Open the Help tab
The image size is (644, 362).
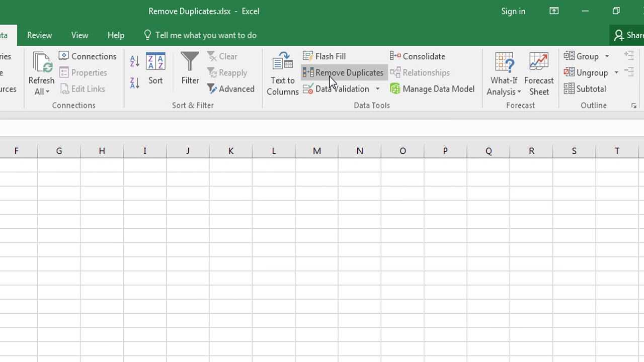116,35
